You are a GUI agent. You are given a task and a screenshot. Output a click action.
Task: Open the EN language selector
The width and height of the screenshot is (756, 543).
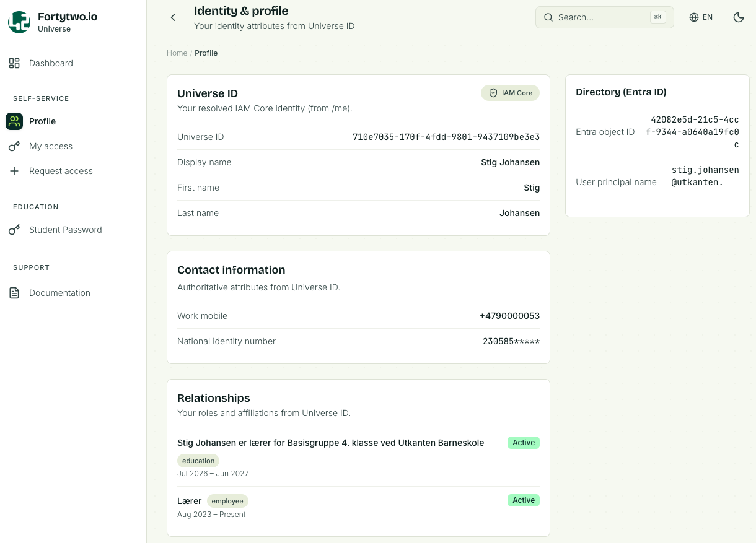point(701,17)
